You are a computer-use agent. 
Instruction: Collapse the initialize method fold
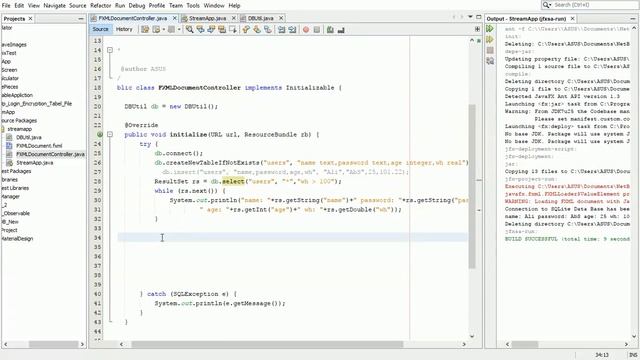(x=110, y=134)
